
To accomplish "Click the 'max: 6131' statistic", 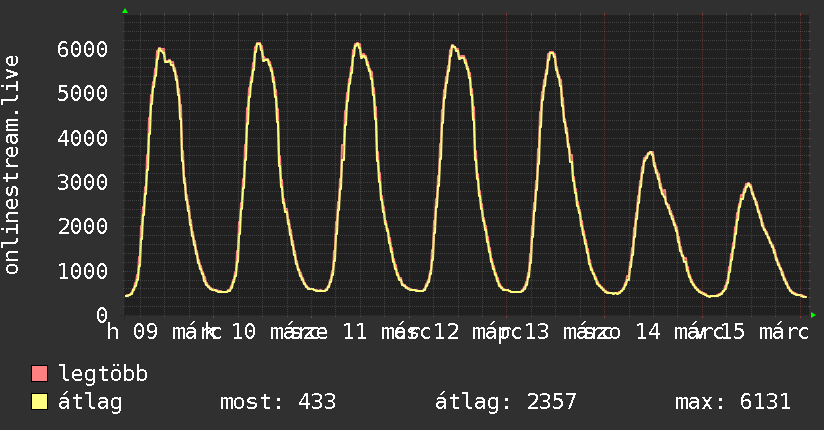I will tap(733, 402).
